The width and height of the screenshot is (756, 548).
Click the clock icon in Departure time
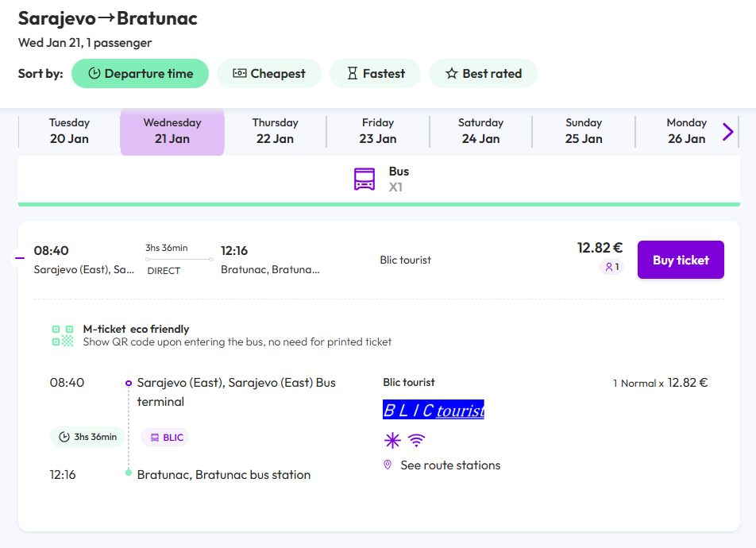click(x=94, y=73)
